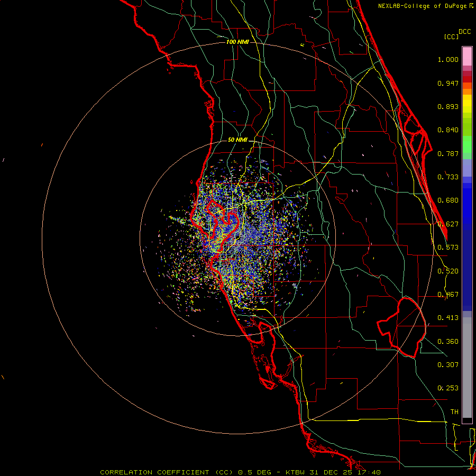Click the 0.680 color scale value
Viewport: 476px width, 476px height.
(x=448, y=200)
